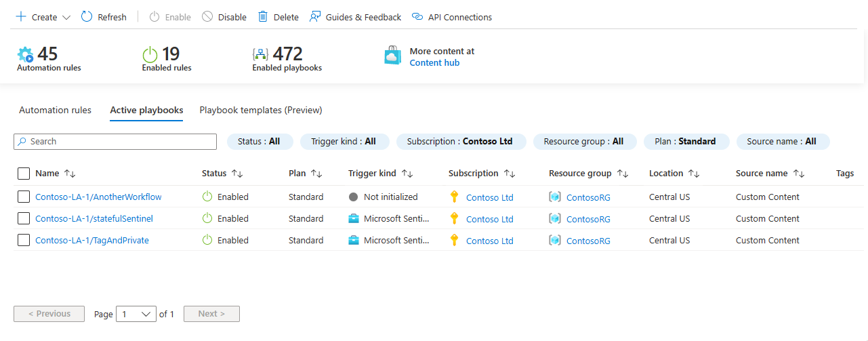The width and height of the screenshot is (868, 341).
Task: Click the Refresh icon in the toolbar
Action: click(x=87, y=17)
